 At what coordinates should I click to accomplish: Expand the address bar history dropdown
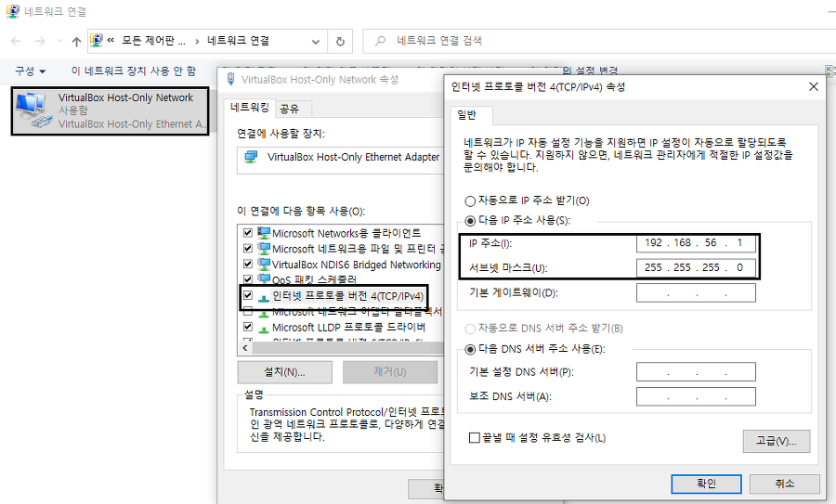316,42
